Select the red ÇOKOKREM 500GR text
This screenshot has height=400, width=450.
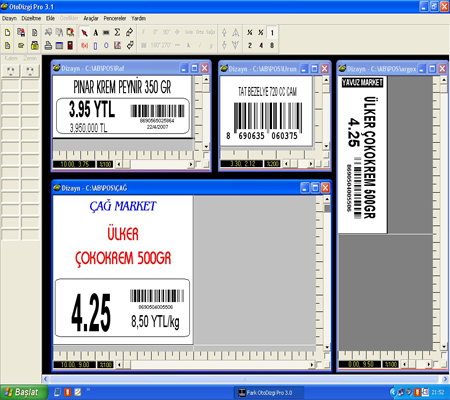[123, 259]
